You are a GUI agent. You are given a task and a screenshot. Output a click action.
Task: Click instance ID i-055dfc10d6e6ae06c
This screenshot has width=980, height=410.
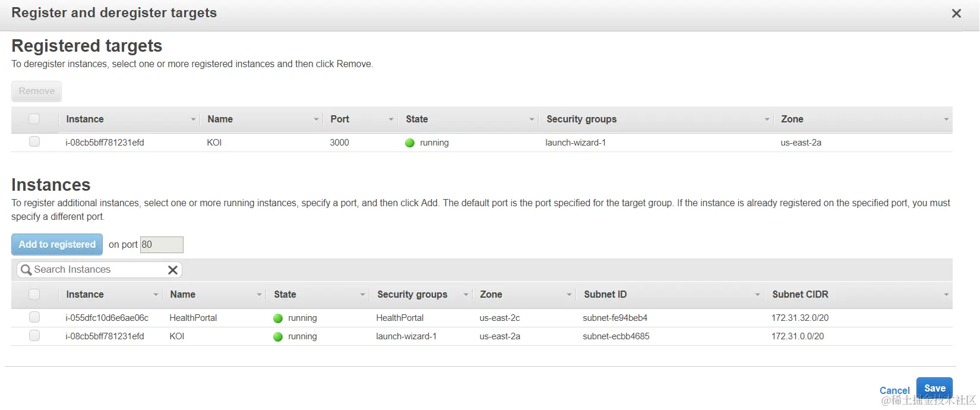pos(107,318)
